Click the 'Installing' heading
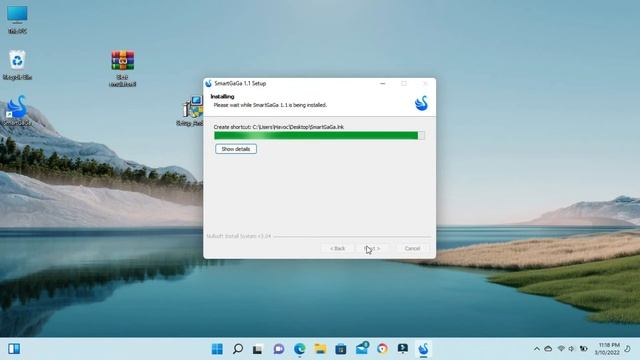640x360 pixels. [x=222, y=96]
